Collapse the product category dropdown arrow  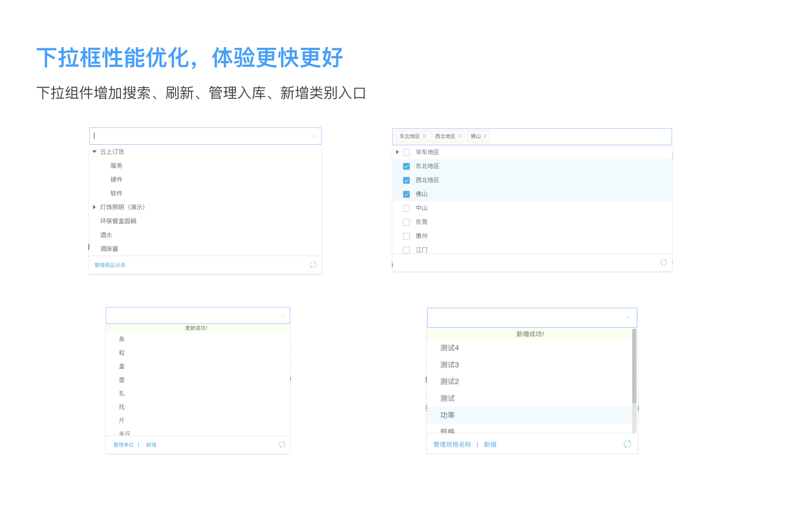coord(314,136)
